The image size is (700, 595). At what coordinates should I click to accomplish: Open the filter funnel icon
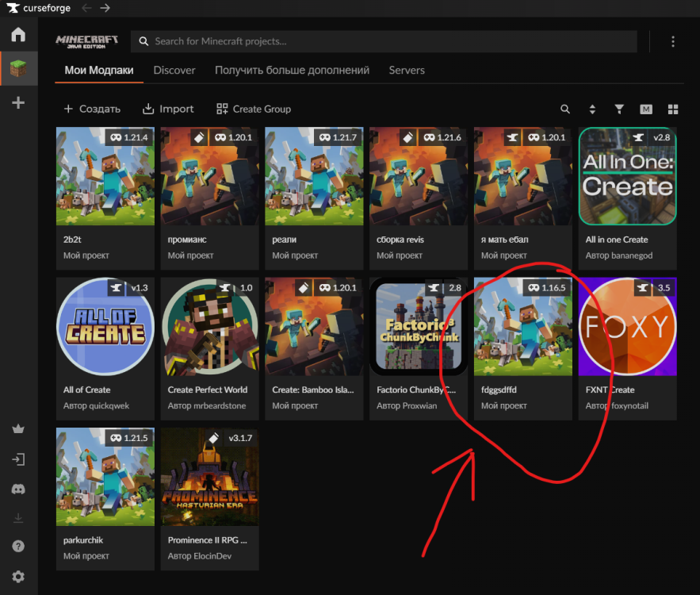tap(619, 109)
